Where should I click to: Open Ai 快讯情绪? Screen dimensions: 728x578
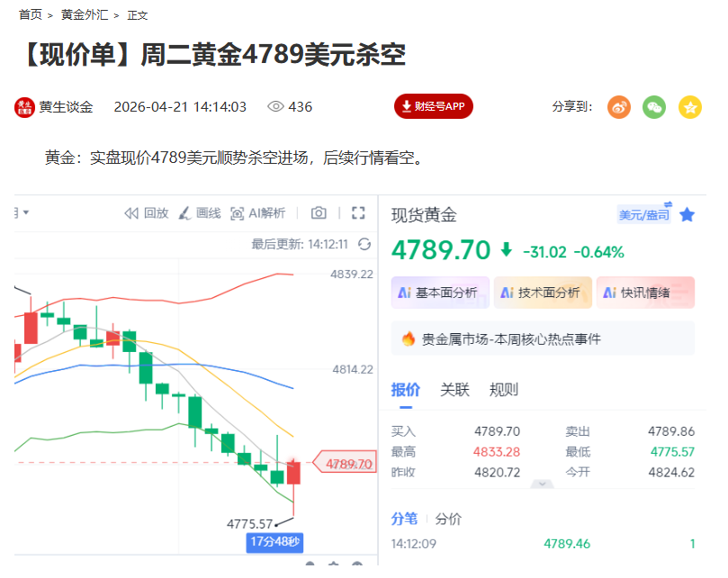(645, 293)
